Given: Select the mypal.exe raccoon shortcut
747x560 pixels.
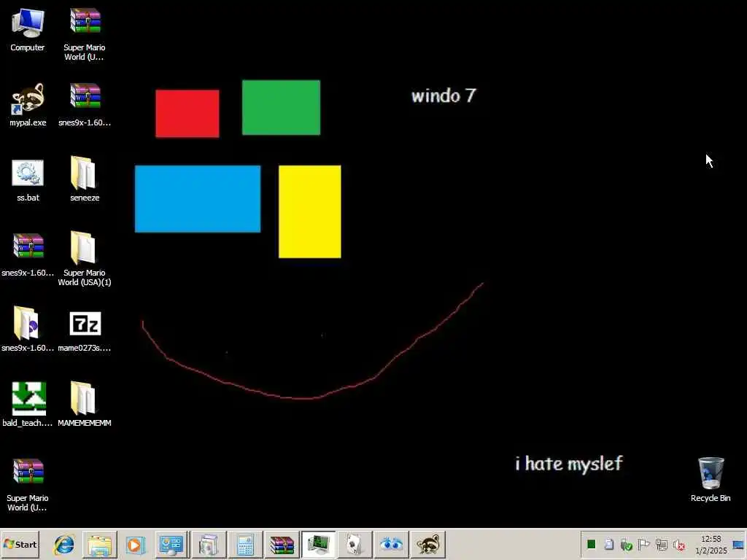Looking at the screenshot, I should coord(28,105).
